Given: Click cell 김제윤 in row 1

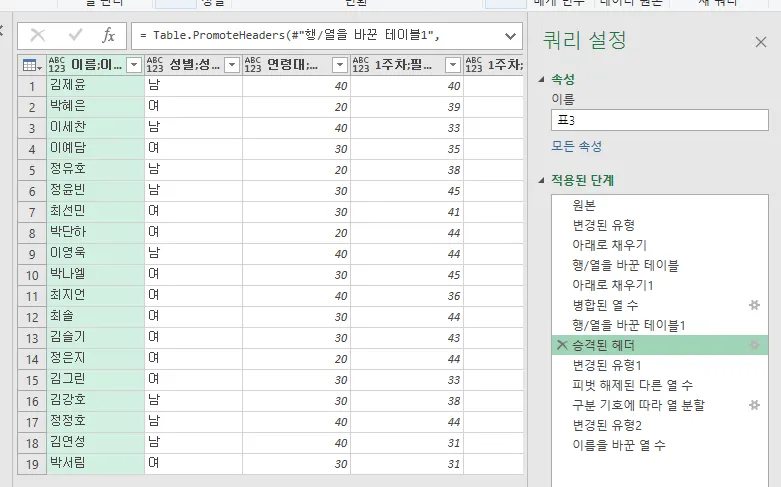Looking at the screenshot, I should point(95,85).
